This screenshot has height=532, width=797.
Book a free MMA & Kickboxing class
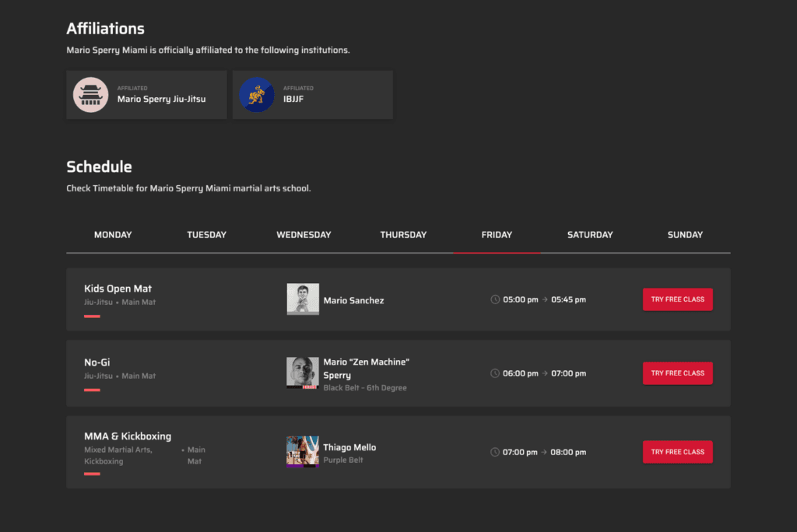677,452
